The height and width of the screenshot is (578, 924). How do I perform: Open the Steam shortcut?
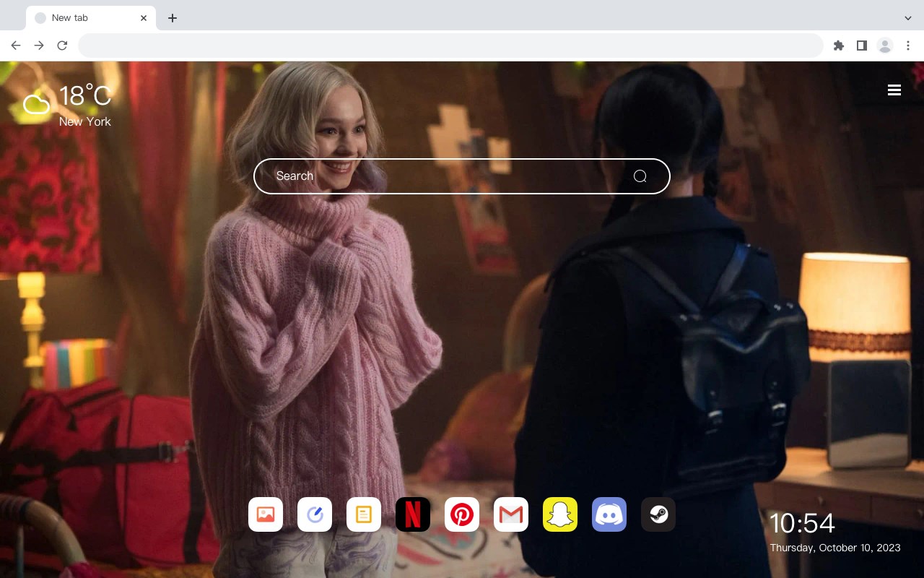pos(658,514)
